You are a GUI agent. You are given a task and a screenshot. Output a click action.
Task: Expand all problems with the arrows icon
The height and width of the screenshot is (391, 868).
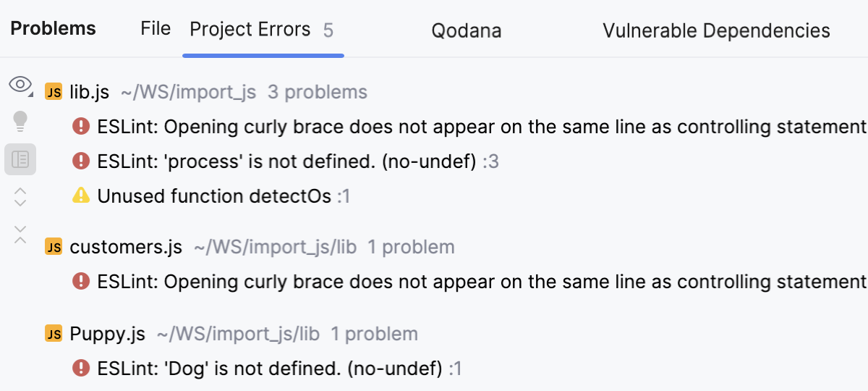20,196
